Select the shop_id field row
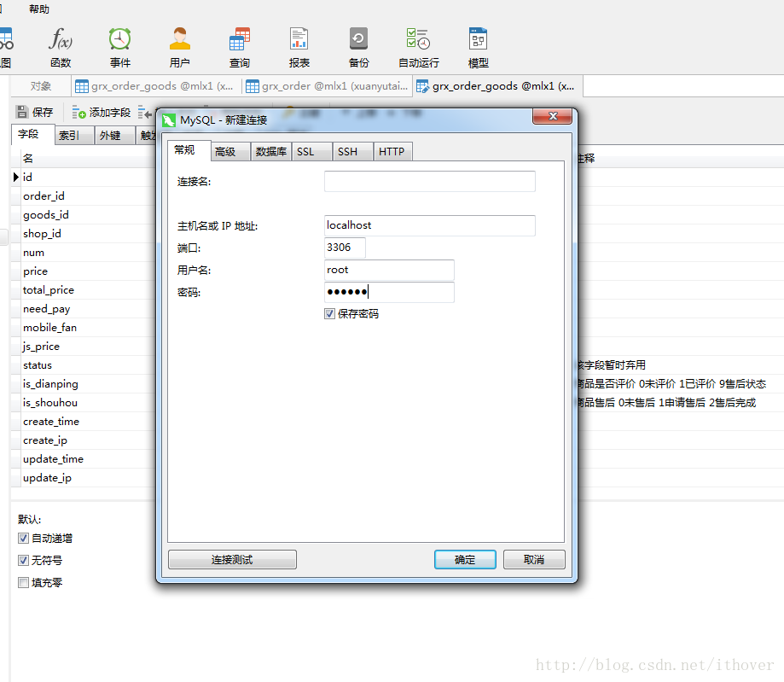This screenshot has height=682, width=784. pos(84,234)
